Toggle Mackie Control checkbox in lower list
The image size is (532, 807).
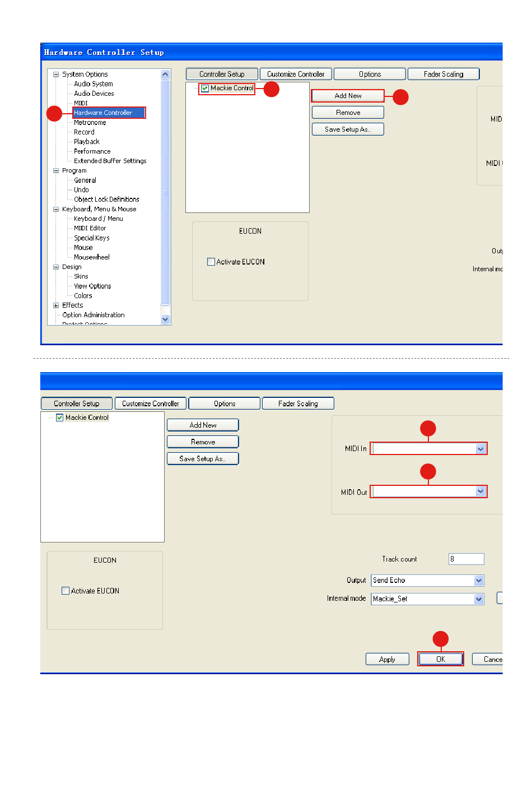[x=59, y=418]
